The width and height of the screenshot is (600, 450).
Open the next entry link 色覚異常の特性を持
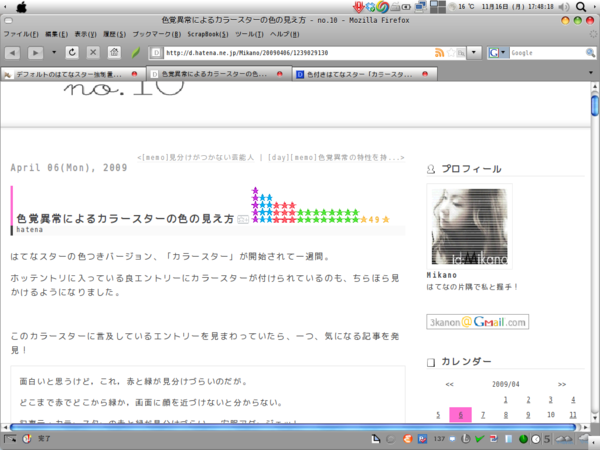[x=336, y=157]
